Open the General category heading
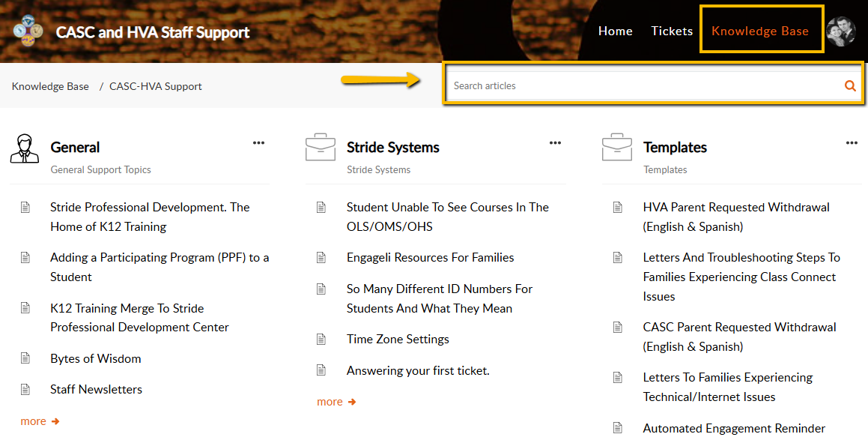 tap(76, 148)
